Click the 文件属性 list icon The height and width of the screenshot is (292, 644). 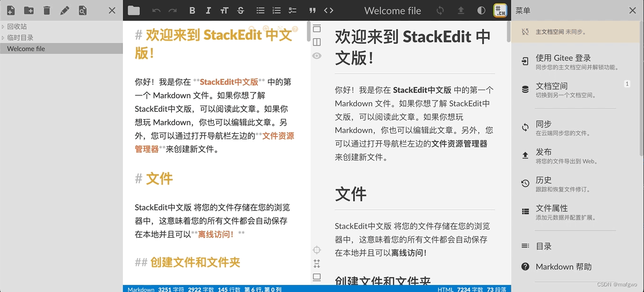coord(525,212)
